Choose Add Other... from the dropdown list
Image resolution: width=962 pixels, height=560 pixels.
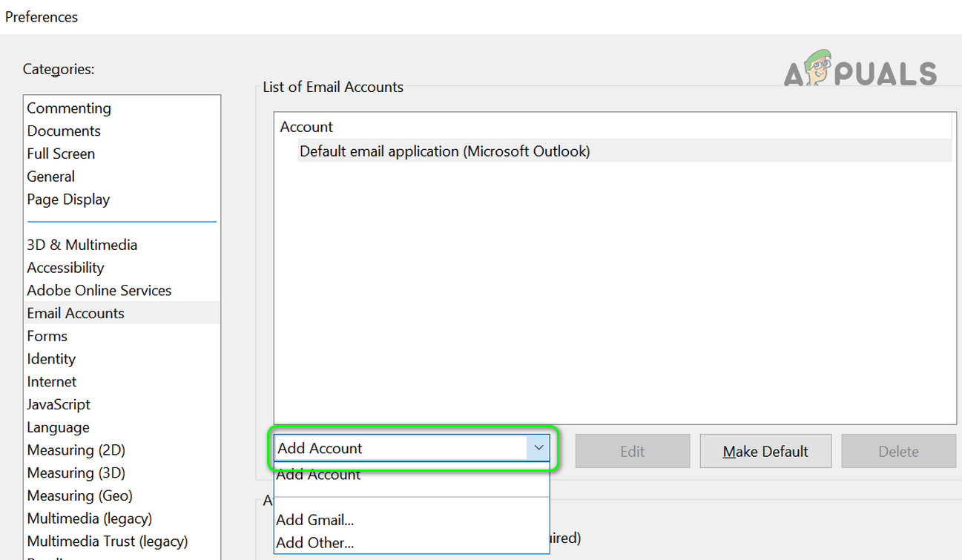(315, 543)
